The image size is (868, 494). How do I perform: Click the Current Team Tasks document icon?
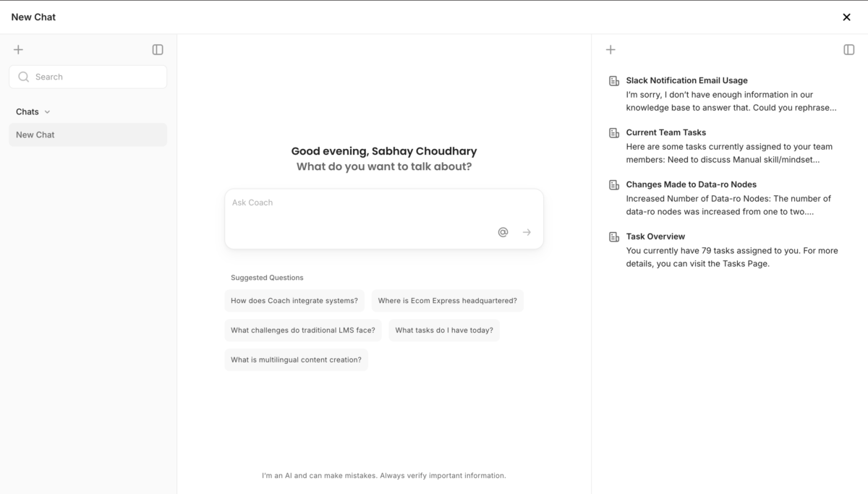614,133
